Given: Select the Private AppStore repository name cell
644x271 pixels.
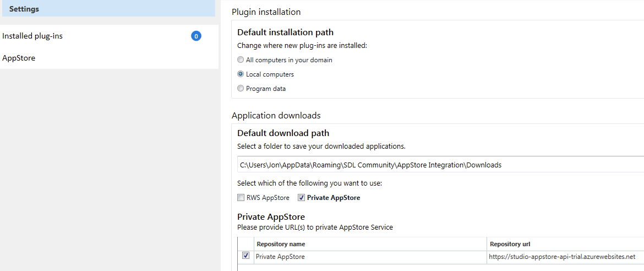Looking at the screenshot, I should [370, 257].
